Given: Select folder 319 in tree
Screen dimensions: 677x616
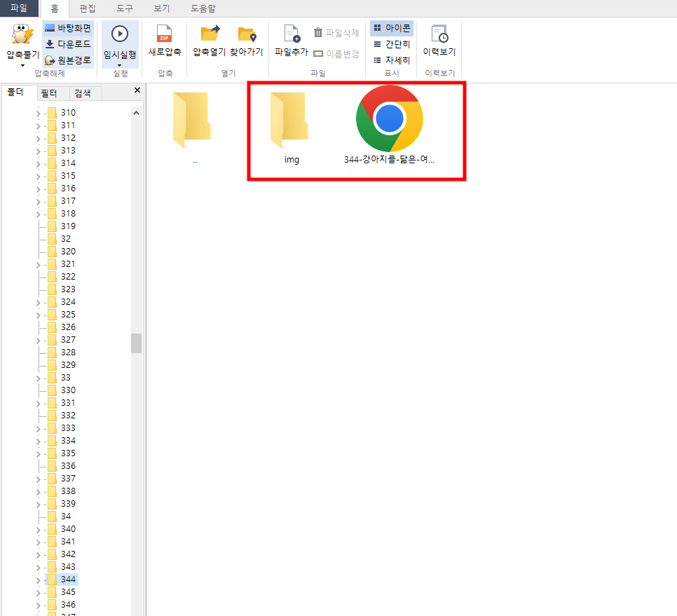Looking at the screenshot, I should pos(68,226).
